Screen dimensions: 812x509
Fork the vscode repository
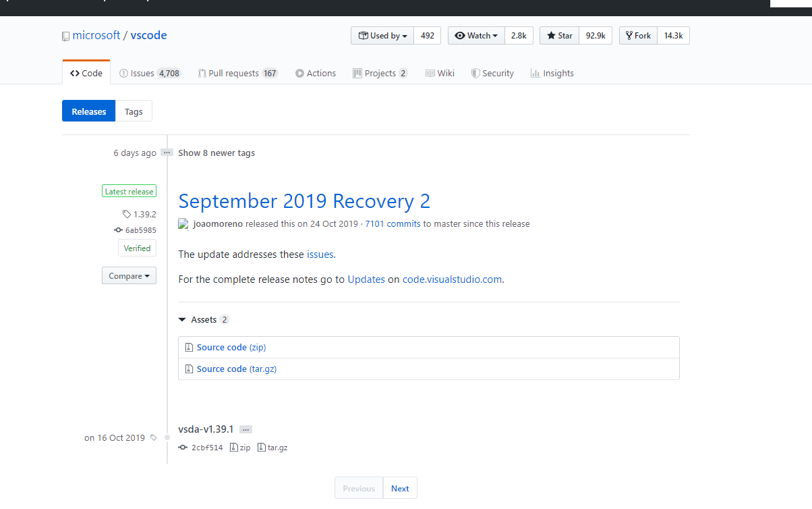pos(638,36)
